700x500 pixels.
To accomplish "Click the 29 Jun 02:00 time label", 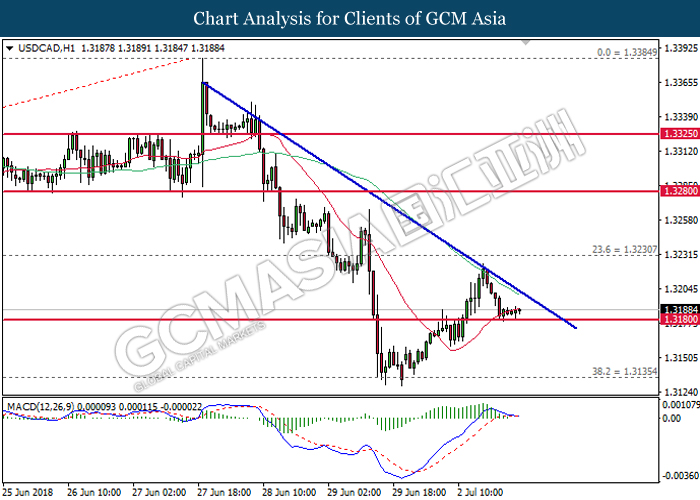I will coord(354,492).
